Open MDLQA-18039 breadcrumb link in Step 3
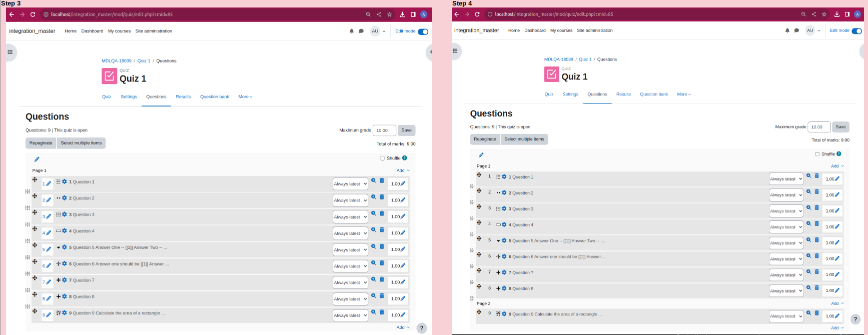 pyautogui.click(x=117, y=61)
